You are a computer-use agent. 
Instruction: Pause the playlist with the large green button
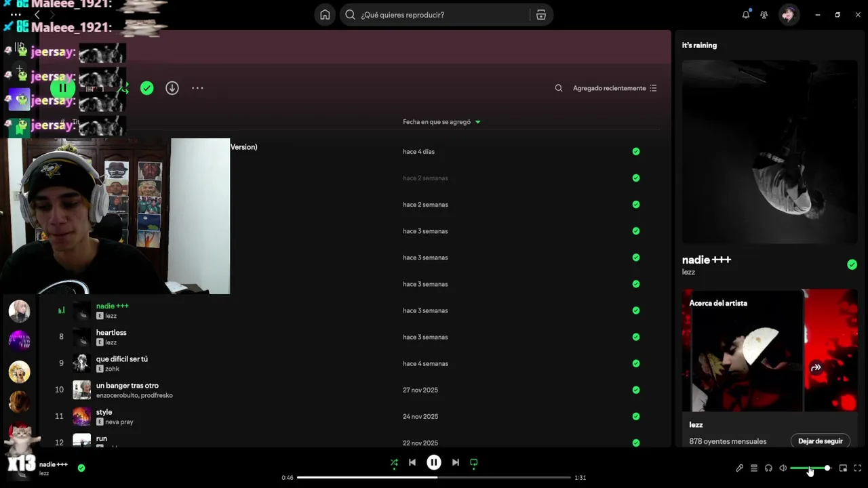(62, 87)
